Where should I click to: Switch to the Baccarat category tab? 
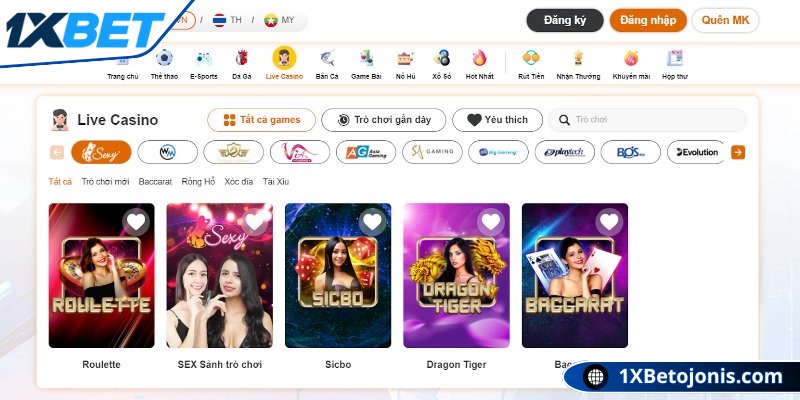click(x=155, y=182)
